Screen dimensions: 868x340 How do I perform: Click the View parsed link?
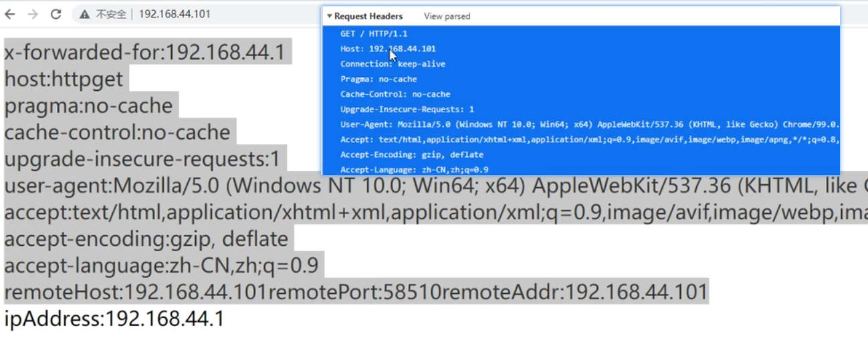tap(447, 16)
